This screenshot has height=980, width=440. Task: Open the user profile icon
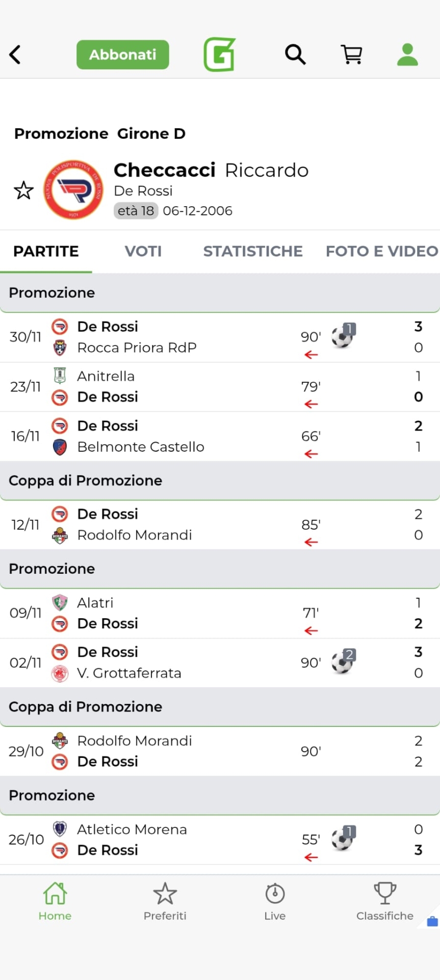(x=407, y=55)
